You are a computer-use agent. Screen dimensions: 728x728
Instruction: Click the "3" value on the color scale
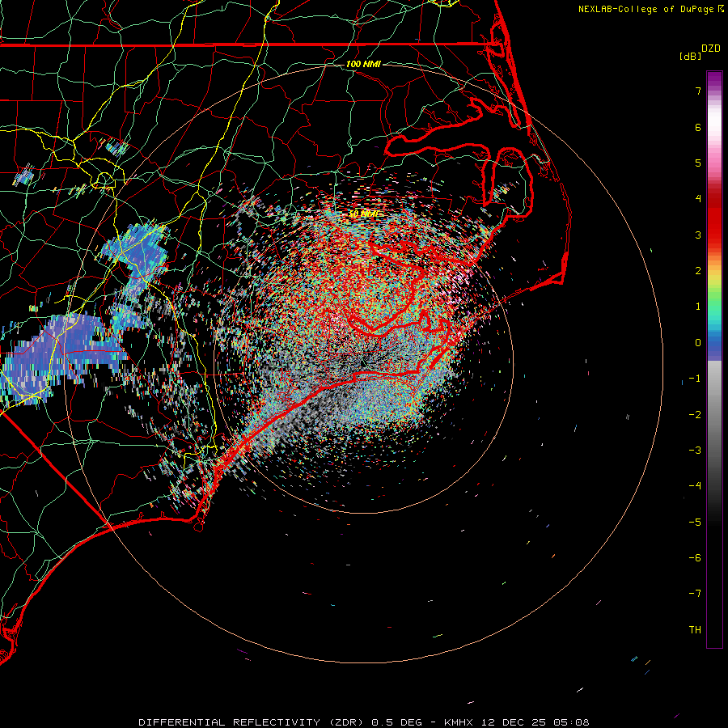[698, 235]
